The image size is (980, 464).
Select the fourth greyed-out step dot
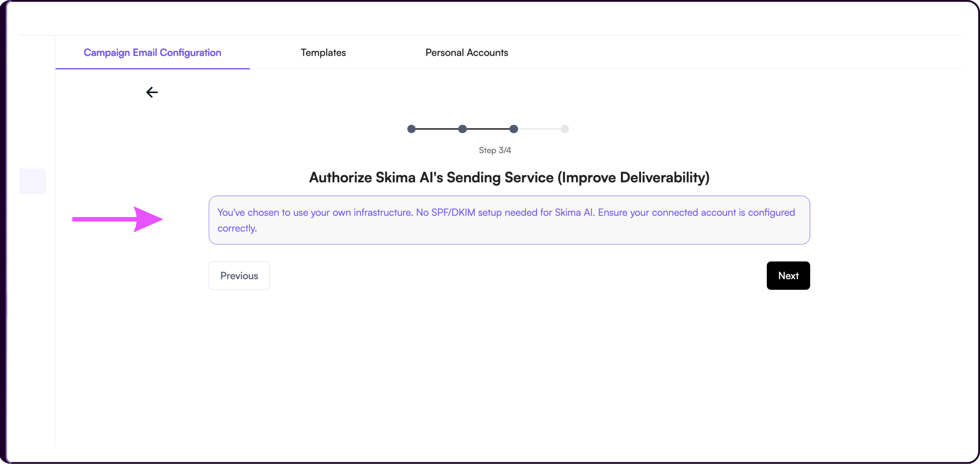pos(565,129)
